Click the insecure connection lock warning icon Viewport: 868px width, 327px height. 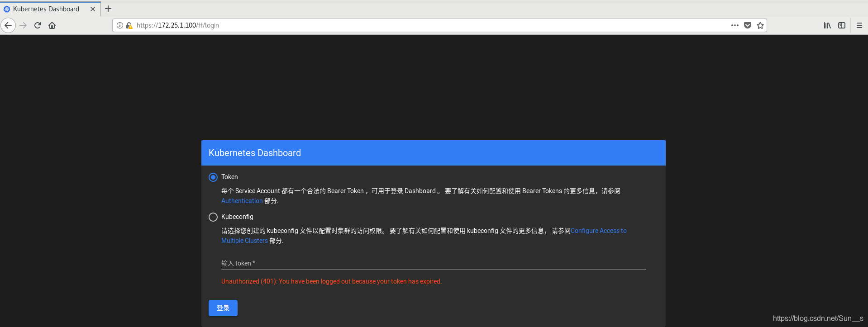[129, 25]
